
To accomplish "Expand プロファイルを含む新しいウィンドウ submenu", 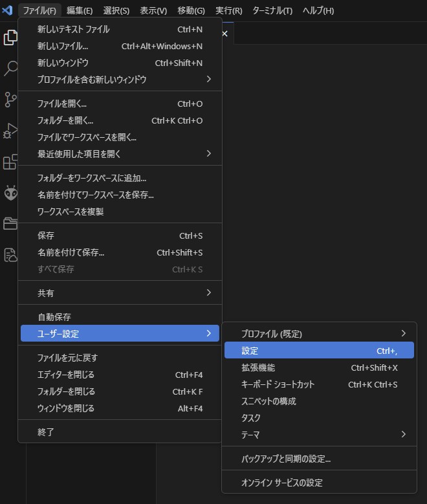I will [x=120, y=80].
